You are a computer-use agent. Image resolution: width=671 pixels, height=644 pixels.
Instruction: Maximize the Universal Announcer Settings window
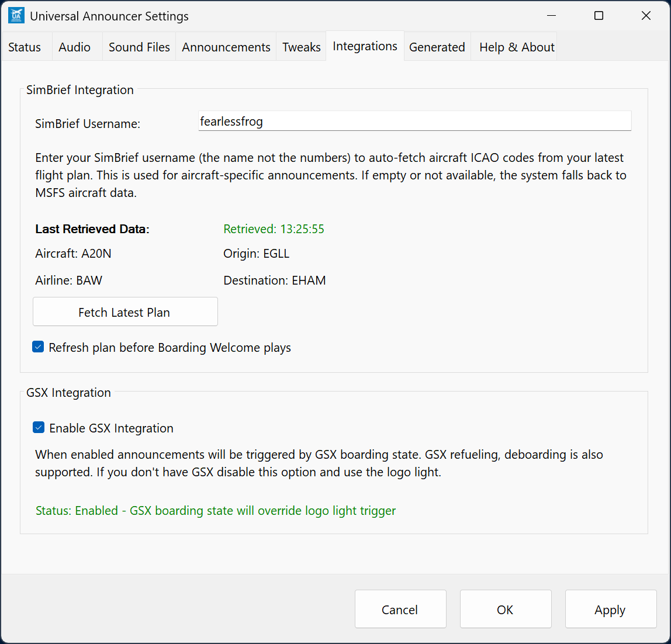599,16
